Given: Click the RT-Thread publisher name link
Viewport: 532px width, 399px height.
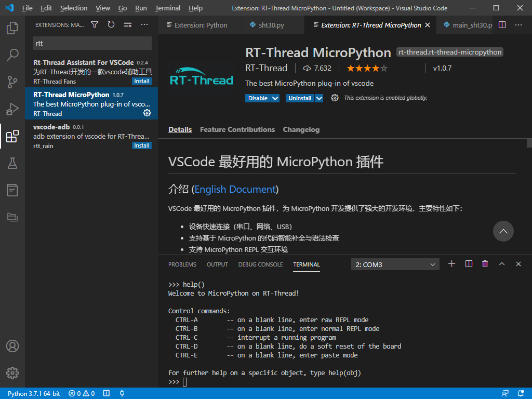Looking at the screenshot, I should [x=267, y=68].
